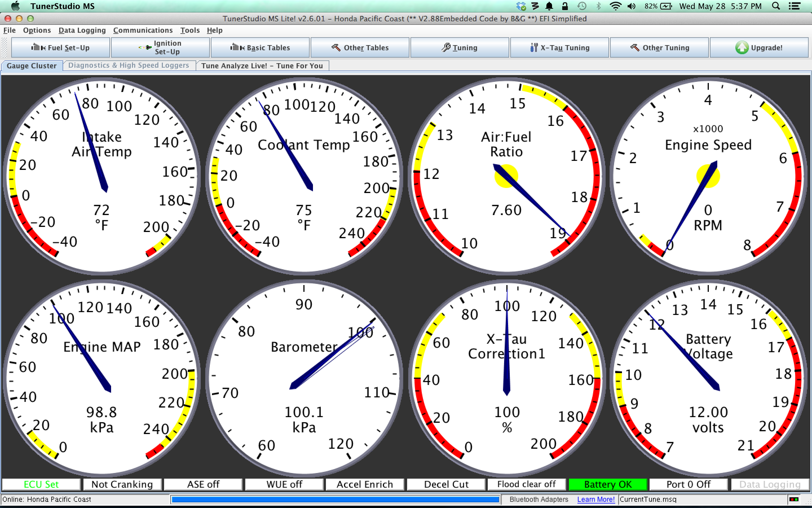Screen dimensions: 812x508
Task: Select the Battery Voltage gauge
Action: [708, 378]
